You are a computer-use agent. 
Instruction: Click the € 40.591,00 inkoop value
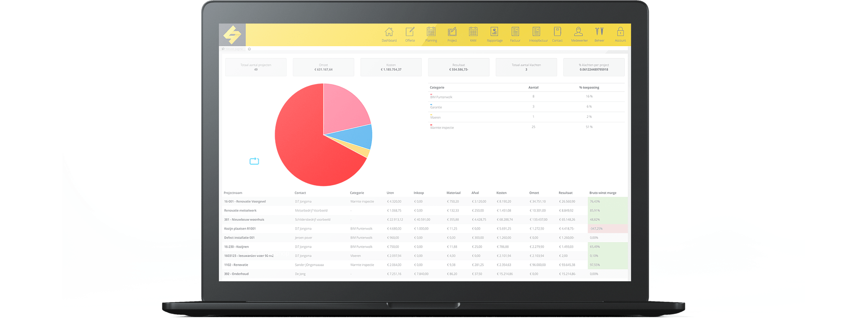(x=422, y=220)
